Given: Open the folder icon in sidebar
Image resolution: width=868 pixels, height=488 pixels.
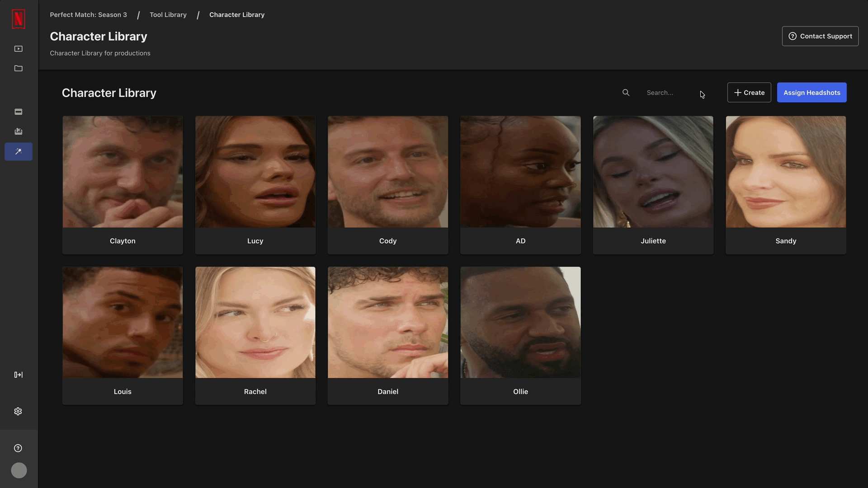Looking at the screenshot, I should click(19, 68).
